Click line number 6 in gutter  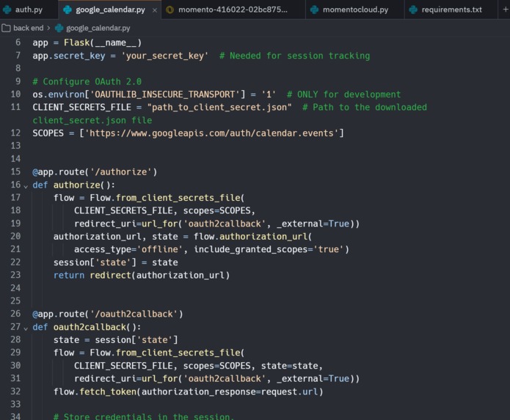pyautogui.click(x=18, y=43)
